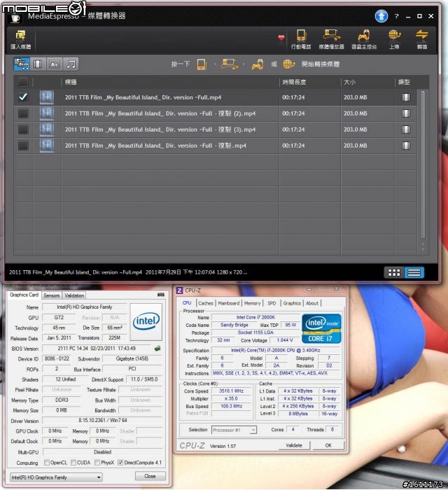Select the Game Console device icon in toolbar
Image resolution: width=448 pixels, height=490 pixels.
click(x=364, y=39)
